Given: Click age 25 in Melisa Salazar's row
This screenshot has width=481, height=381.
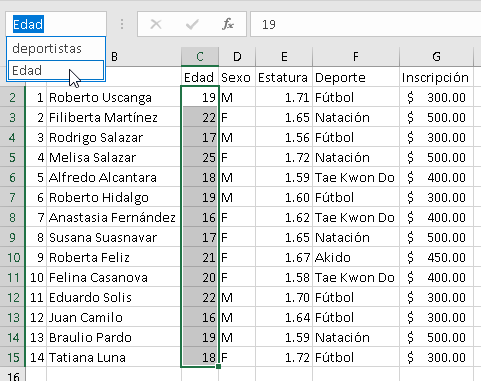Looking at the screenshot, I should (x=200, y=157).
